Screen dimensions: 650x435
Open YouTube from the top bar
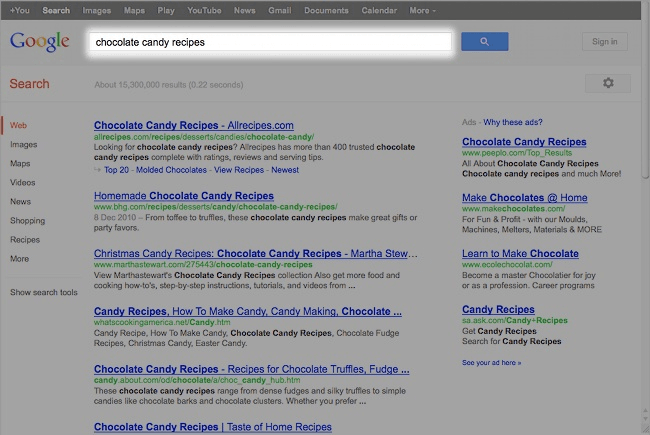tap(204, 10)
